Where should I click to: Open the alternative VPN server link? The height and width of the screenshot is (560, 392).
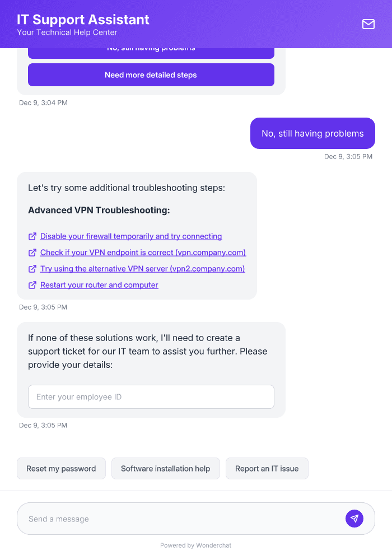142,269
